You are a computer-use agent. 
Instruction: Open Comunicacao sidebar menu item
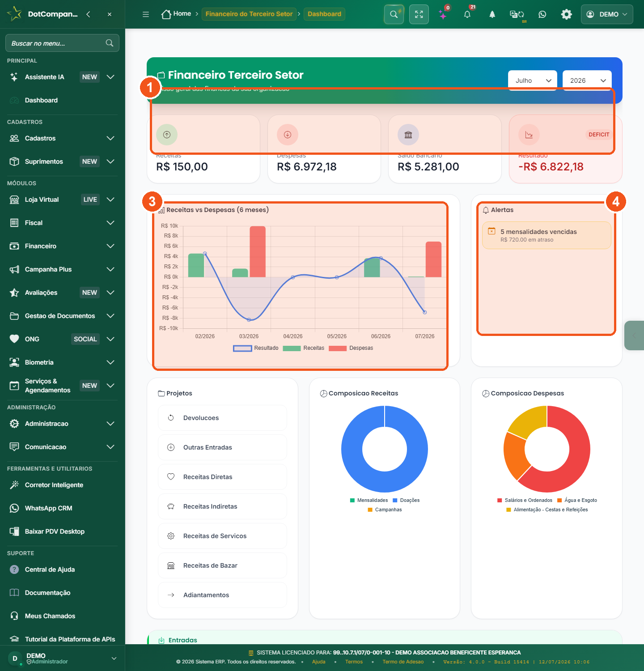pos(62,447)
